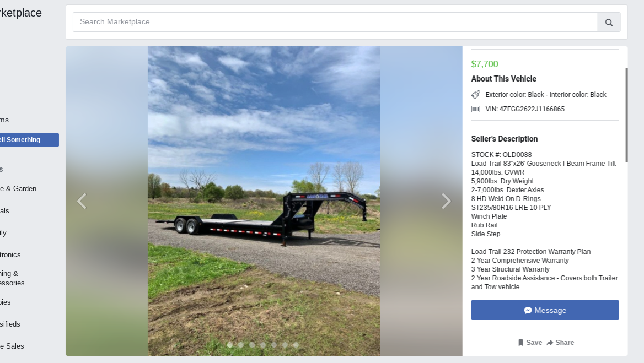Viewport: 644px width, 363px height.
Task: Advance to next photo with right arrow
Action: pyautogui.click(x=447, y=201)
